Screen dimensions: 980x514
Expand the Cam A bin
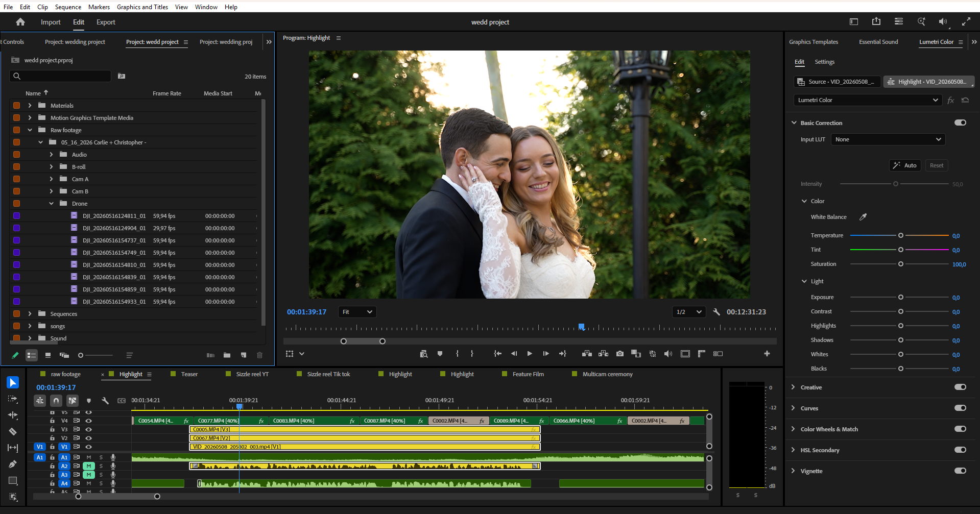pyautogui.click(x=51, y=179)
